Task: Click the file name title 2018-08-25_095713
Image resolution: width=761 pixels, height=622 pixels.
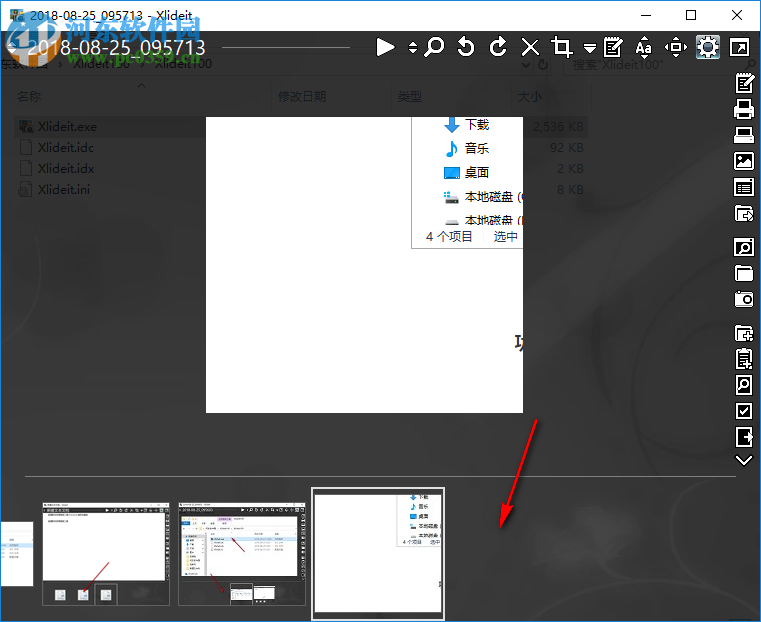Action: click(x=116, y=48)
